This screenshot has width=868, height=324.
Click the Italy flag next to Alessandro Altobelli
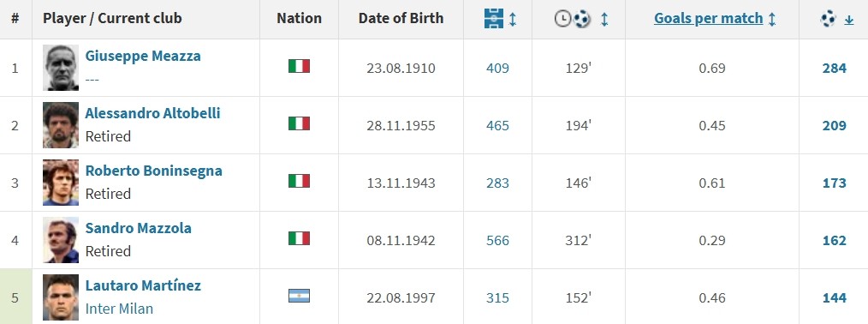299,123
